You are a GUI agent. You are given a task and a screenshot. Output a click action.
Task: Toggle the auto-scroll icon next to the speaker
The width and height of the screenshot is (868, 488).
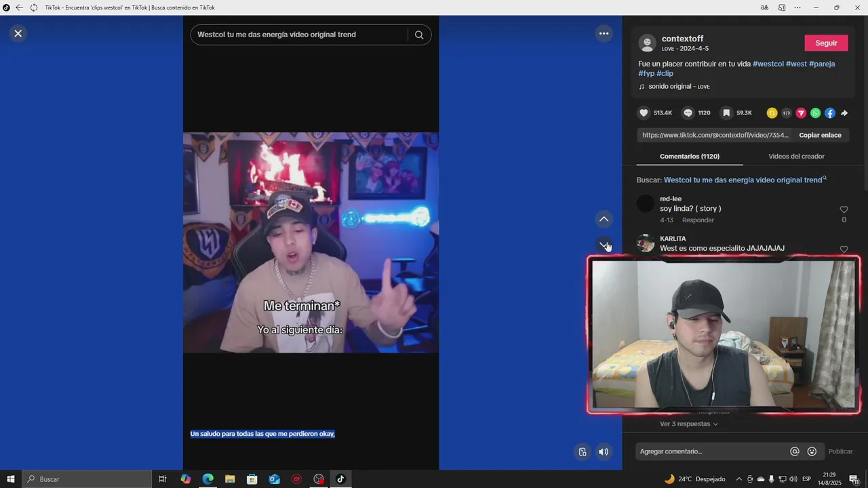582,452
